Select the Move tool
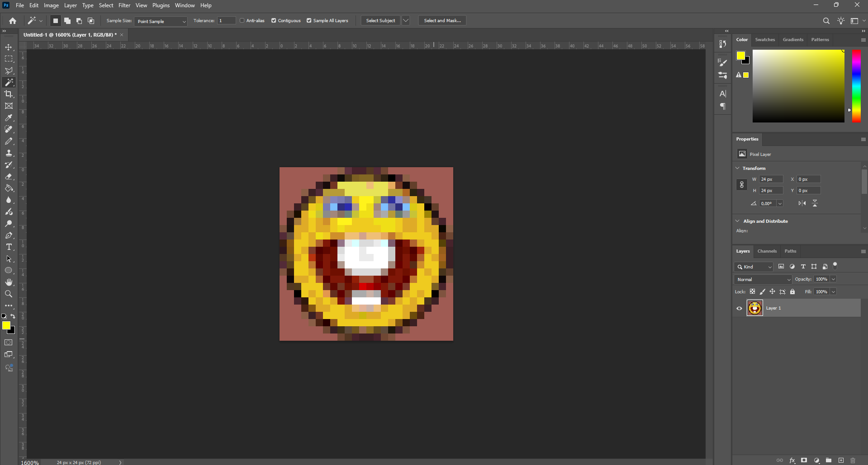 click(9, 47)
